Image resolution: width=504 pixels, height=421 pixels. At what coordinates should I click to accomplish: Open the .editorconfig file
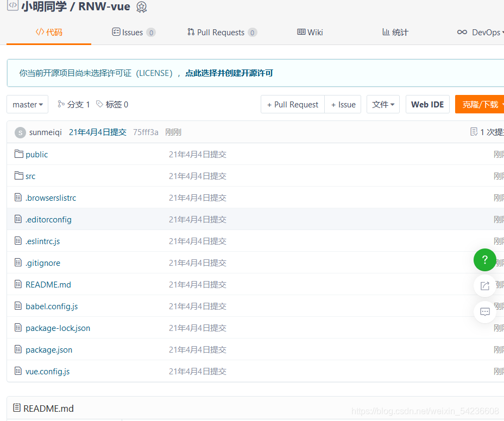click(48, 220)
